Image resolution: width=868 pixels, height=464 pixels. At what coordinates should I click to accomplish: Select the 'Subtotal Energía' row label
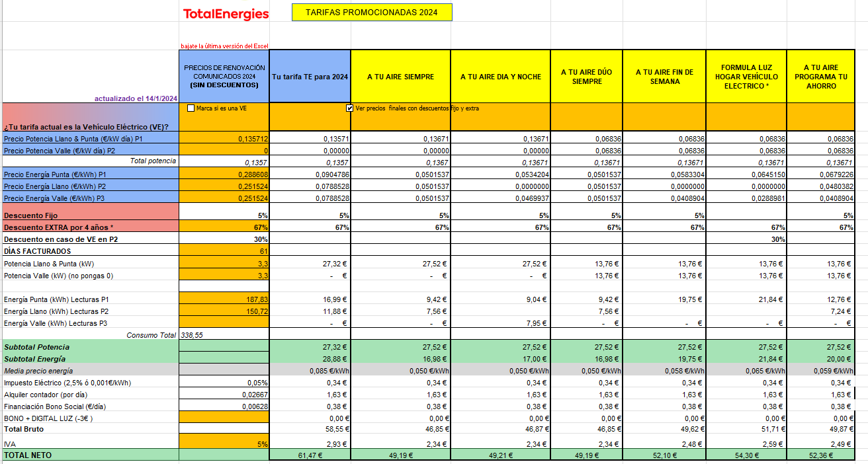click(x=35, y=359)
